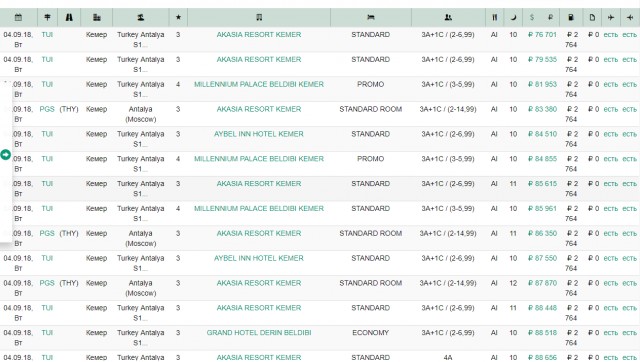Click the document visa header icon
640x362 pixels.
[x=592, y=17]
